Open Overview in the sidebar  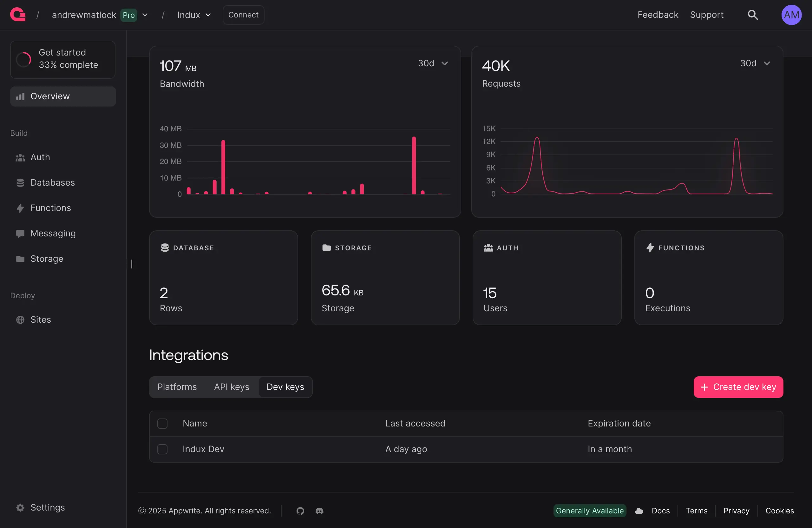pyautogui.click(x=63, y=96)
